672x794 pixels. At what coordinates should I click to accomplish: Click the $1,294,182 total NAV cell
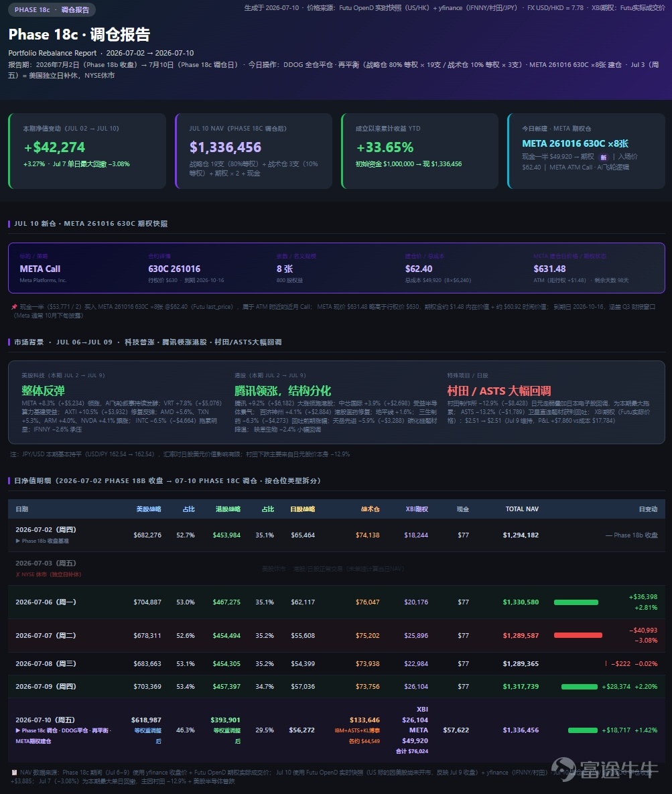tap(521, 535)
